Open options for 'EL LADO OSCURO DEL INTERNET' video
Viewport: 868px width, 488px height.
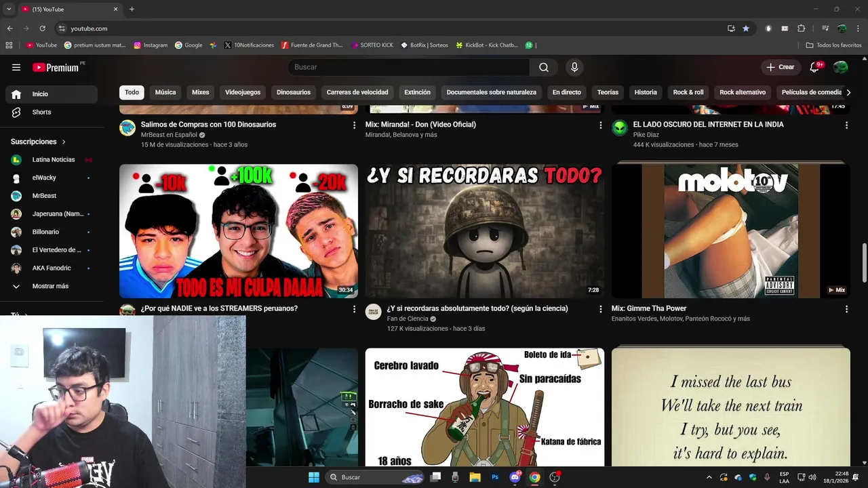pyautogui.click(x=846, y=125)
